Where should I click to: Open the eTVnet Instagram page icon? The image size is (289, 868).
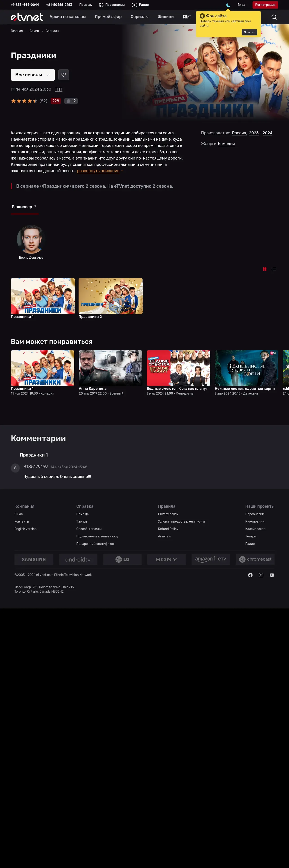[x=261, y=575]
